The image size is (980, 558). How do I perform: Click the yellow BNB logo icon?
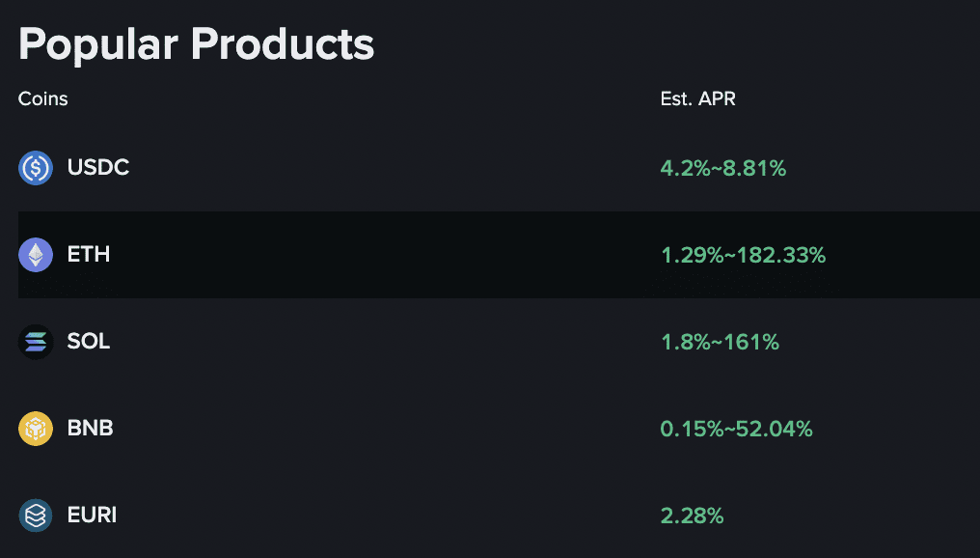pos(36,429)
